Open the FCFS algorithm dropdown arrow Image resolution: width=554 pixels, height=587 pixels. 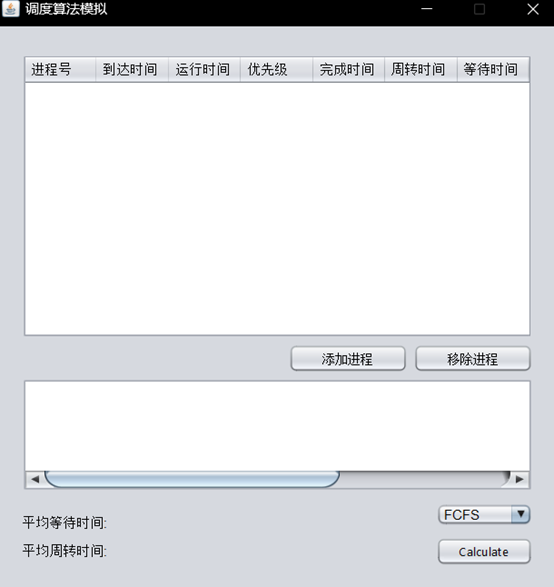tap(520, 514)
